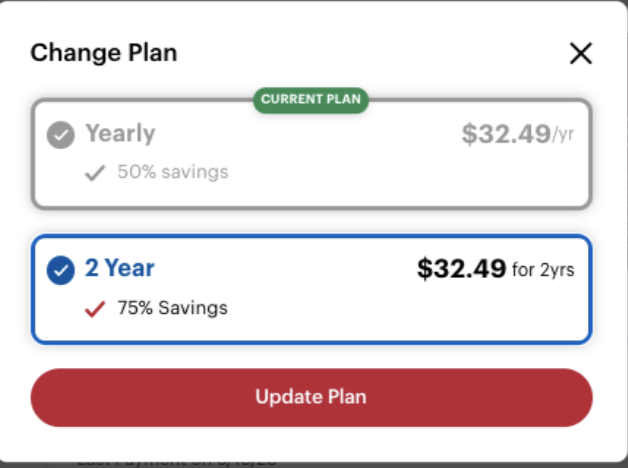Click the 2 Year plan title text
This screenshot has height=468, width=628.
pos(120,268)
